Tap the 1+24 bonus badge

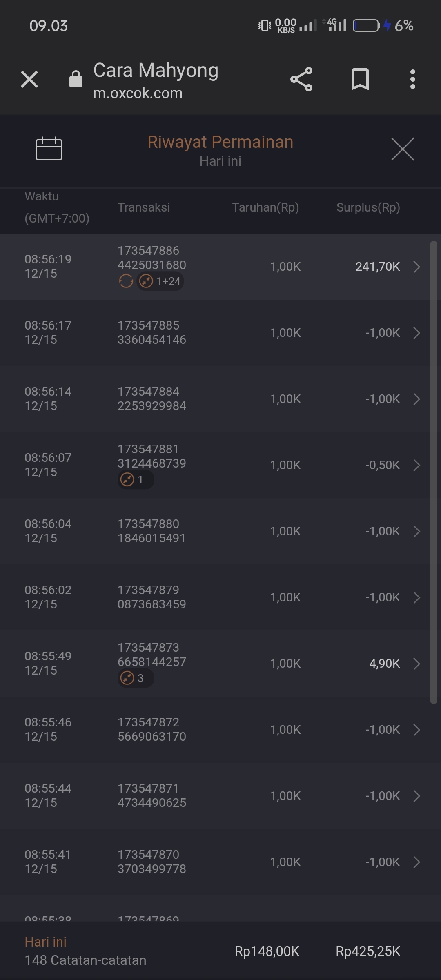click(x=160, y=281)
